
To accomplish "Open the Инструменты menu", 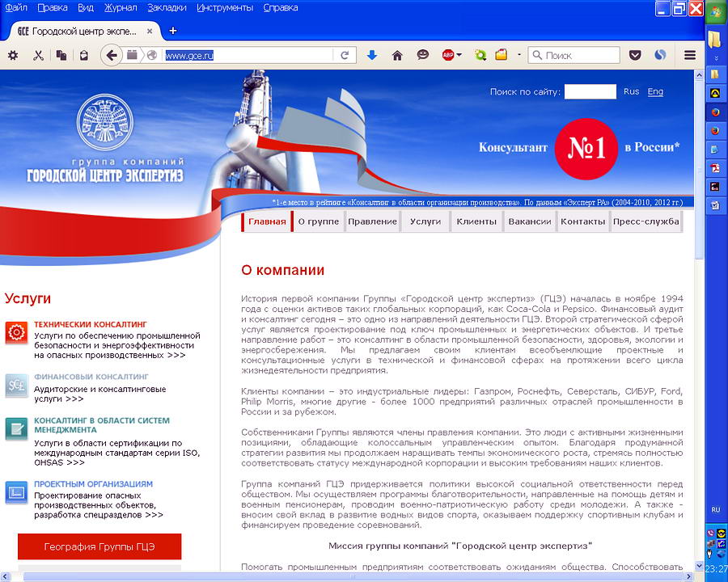I will coord(225,8).
